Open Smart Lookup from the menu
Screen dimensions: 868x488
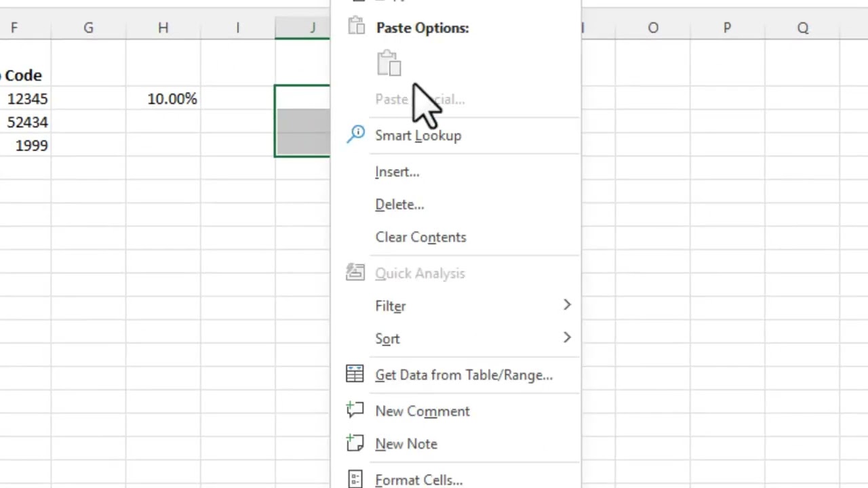418,136
